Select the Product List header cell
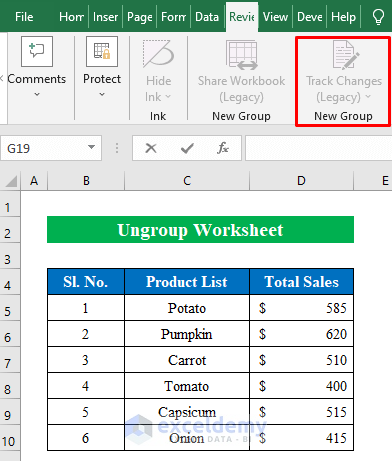The height and width of the screenshot is (461, 392). (187, 282)
